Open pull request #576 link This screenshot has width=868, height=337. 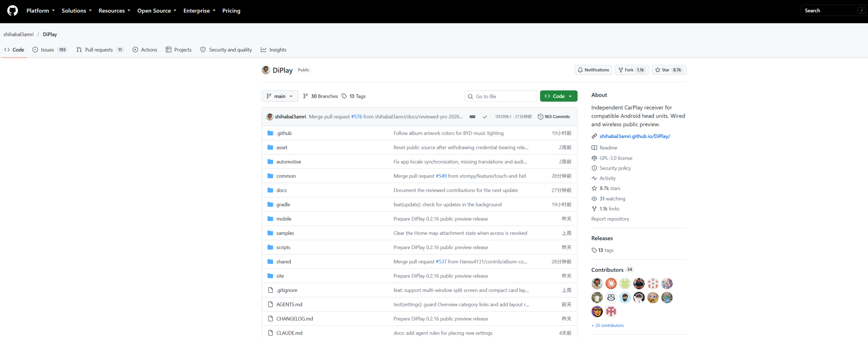point(356,117)
